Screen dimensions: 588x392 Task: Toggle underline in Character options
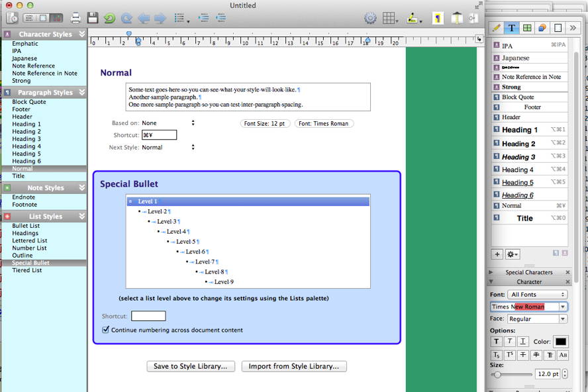click(x=523, y=342)
